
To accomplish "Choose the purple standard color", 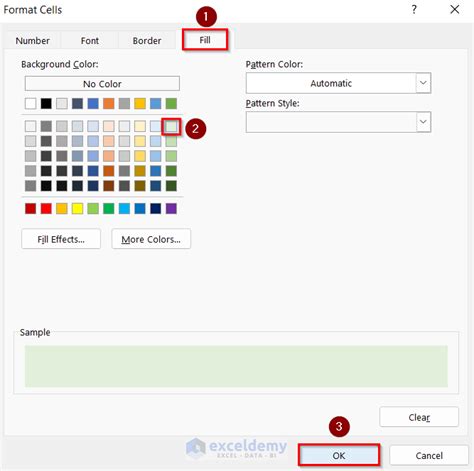I will click(171, 209).
